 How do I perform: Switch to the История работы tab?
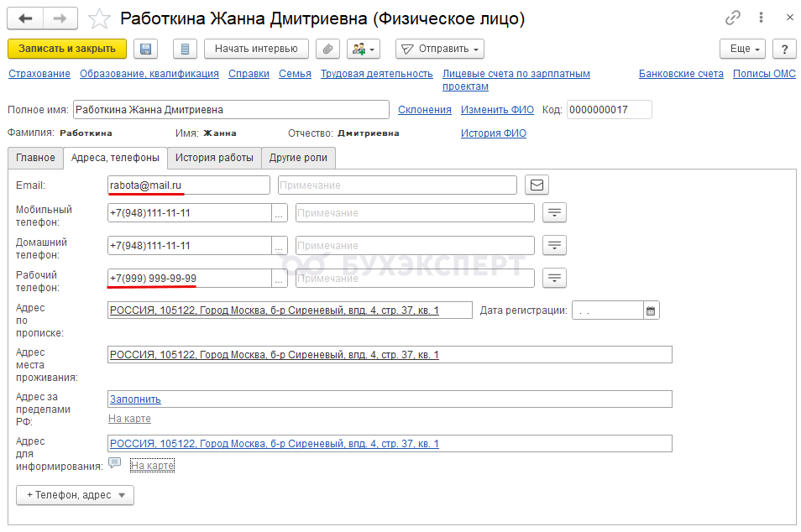pyautogui.click(x=214, y=158)
